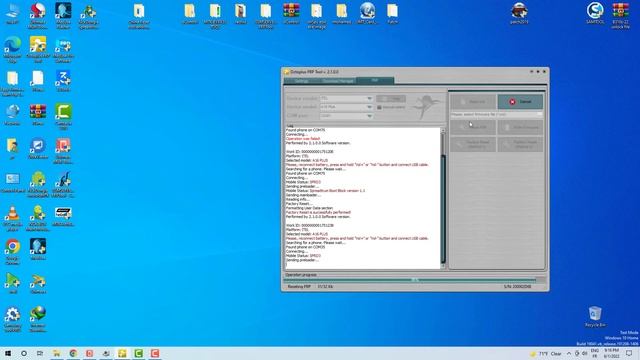
Task: Open the WinRAR archive icon on left desktop column
Action: [38, 115]
